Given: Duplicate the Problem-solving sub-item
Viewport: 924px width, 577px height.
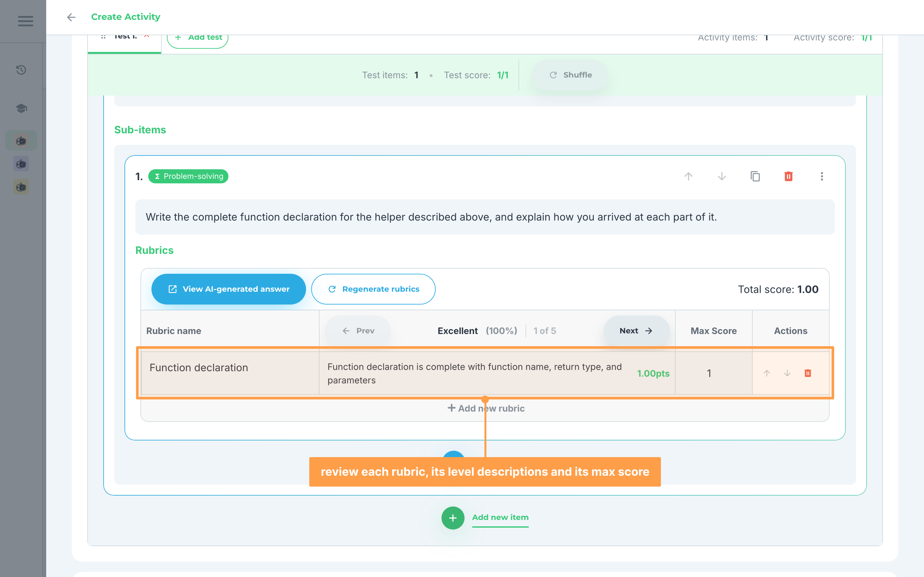Looking at the screenshot, I should pos(755,176).
